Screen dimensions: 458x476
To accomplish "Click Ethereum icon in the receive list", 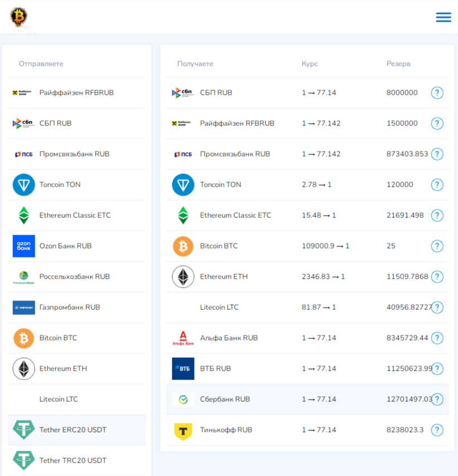I will (183, 276).
